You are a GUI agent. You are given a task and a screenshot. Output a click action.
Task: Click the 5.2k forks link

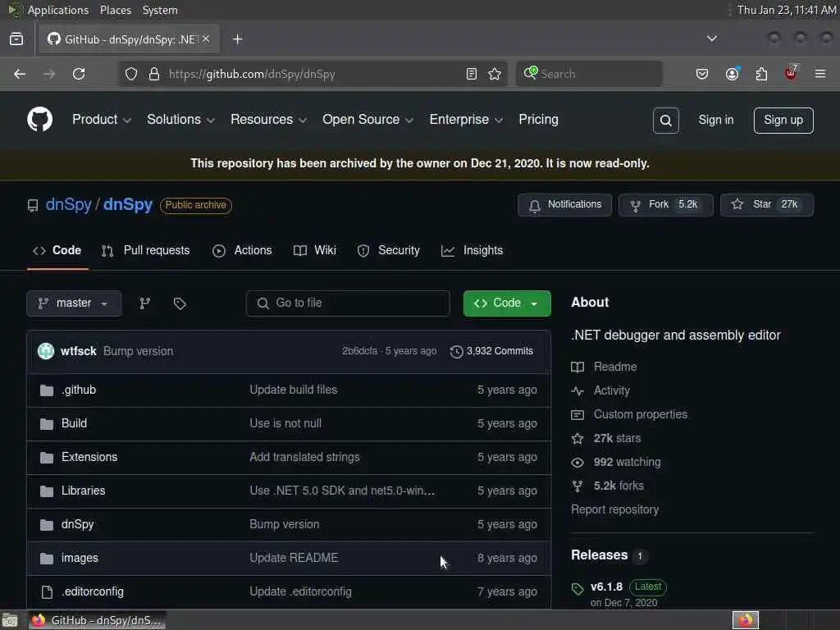tap(608, 486)
